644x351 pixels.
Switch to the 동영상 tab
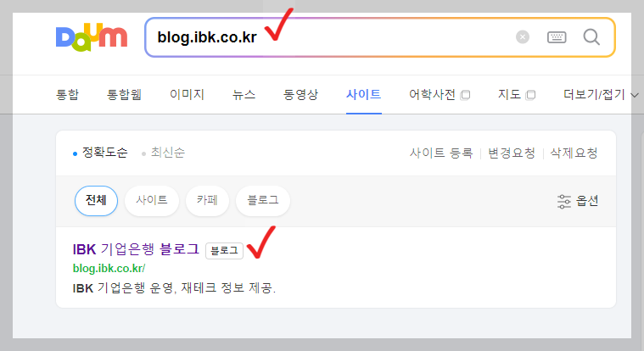click(x=300, y=94)
